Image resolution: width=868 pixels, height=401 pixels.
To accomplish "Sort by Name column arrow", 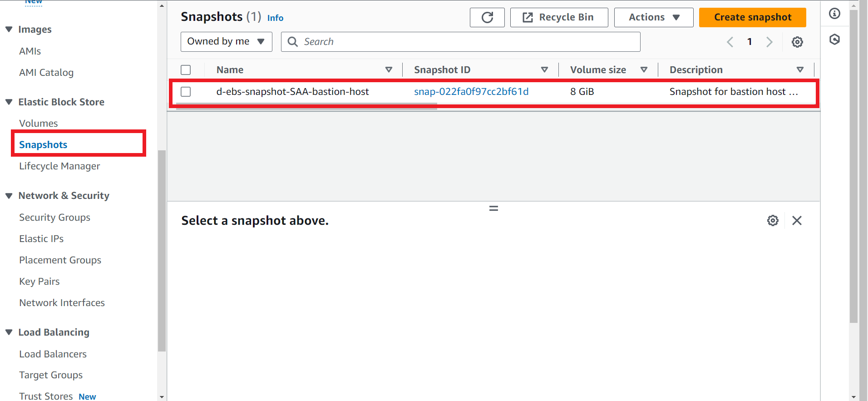I will [x=389, y=70].
